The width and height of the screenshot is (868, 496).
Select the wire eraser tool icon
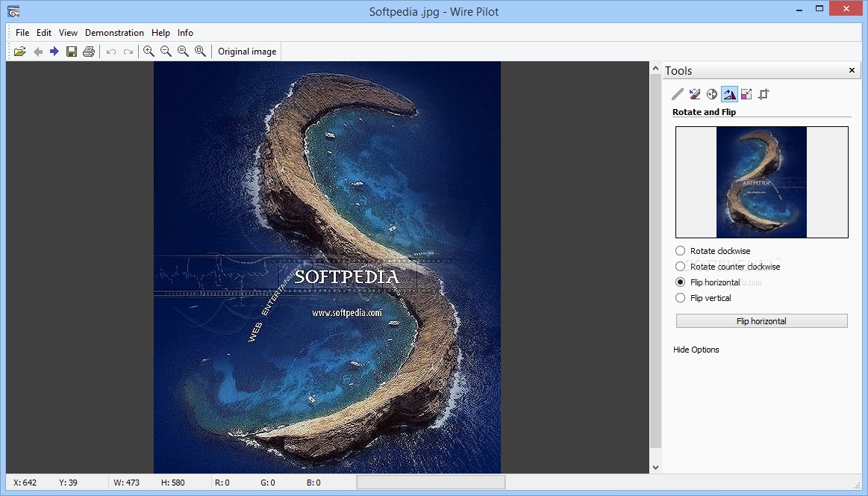695,94
